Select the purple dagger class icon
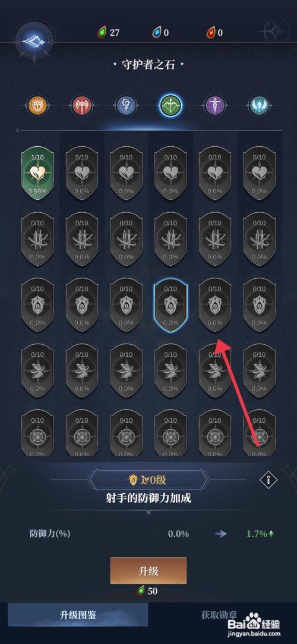The image size is (297, 644). pos(215,106)
